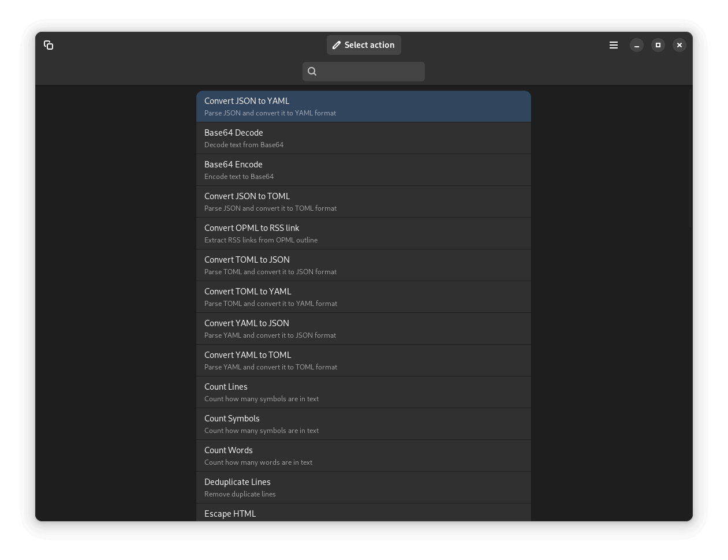Choose Convert TOML to YAML
This screenshot has width=728, height=560.
363,297
